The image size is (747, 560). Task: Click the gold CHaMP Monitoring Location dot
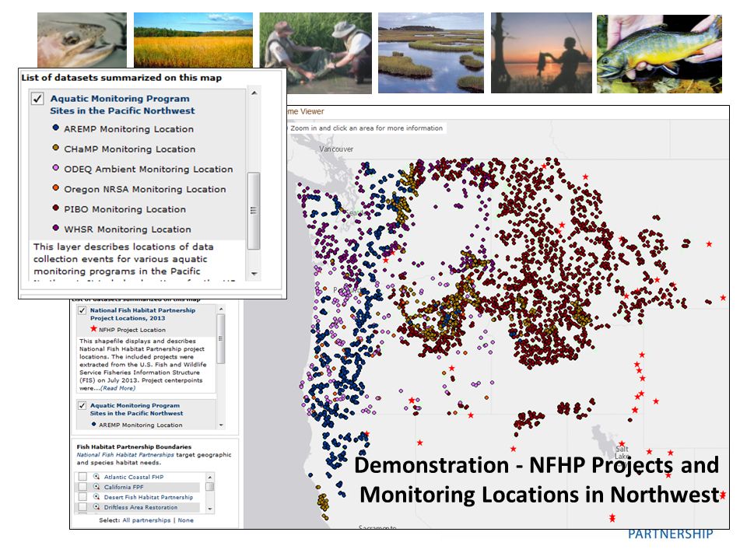click(56, 148)
